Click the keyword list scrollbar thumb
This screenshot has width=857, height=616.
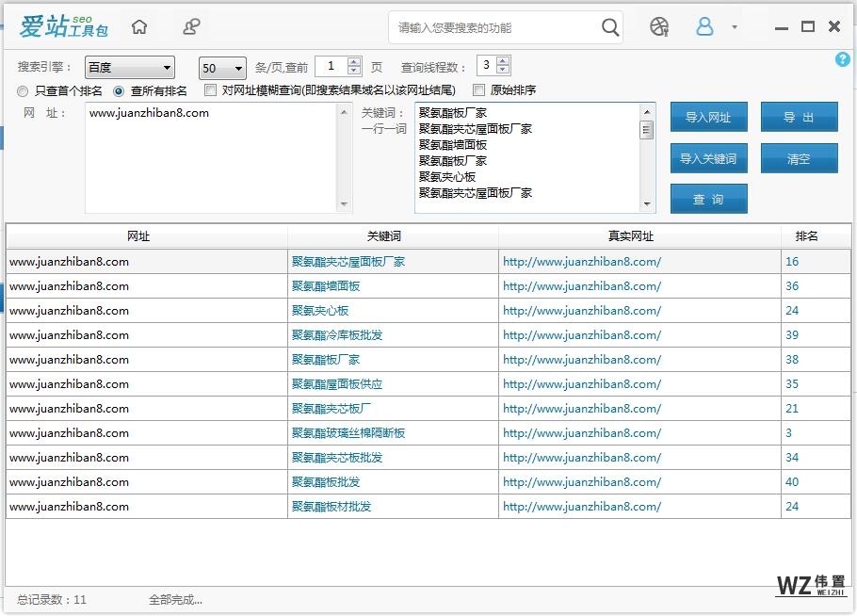click(x=647, y=129)
